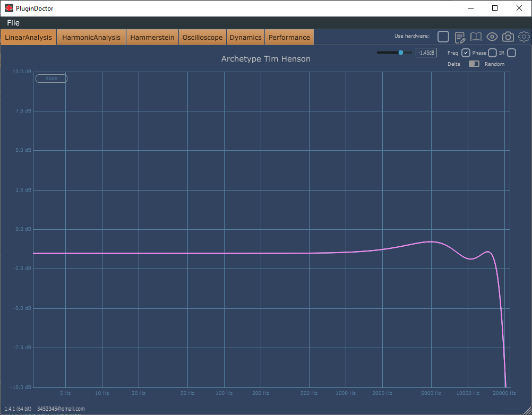
Task: Select the Hammerstein tab
Action: click(x=152, y=37)
